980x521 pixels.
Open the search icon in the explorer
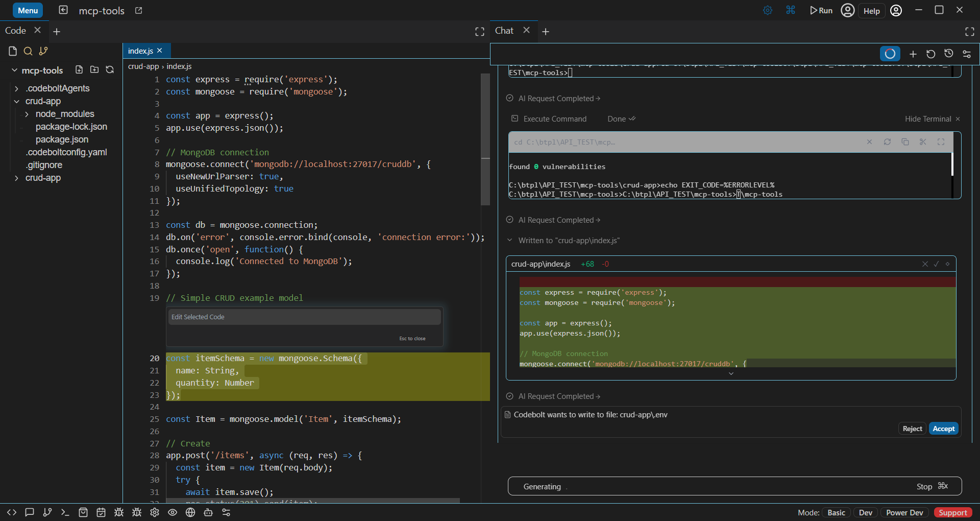(28, 51)
